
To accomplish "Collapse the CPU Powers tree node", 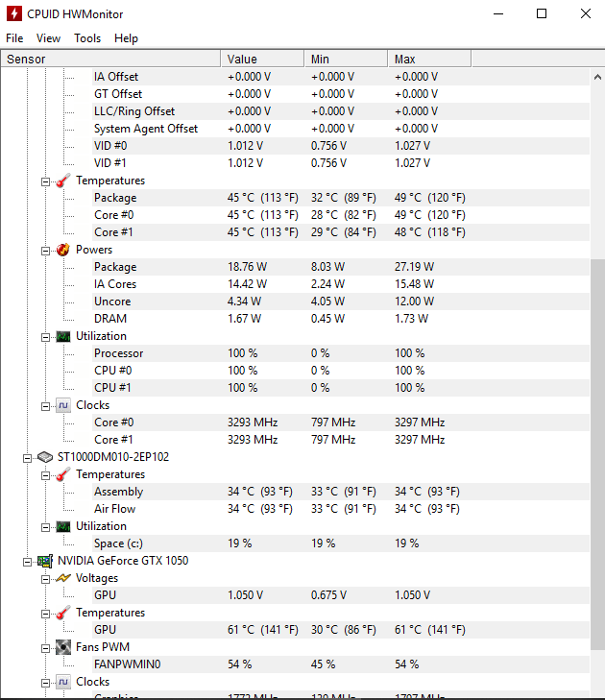I will 45,250.
